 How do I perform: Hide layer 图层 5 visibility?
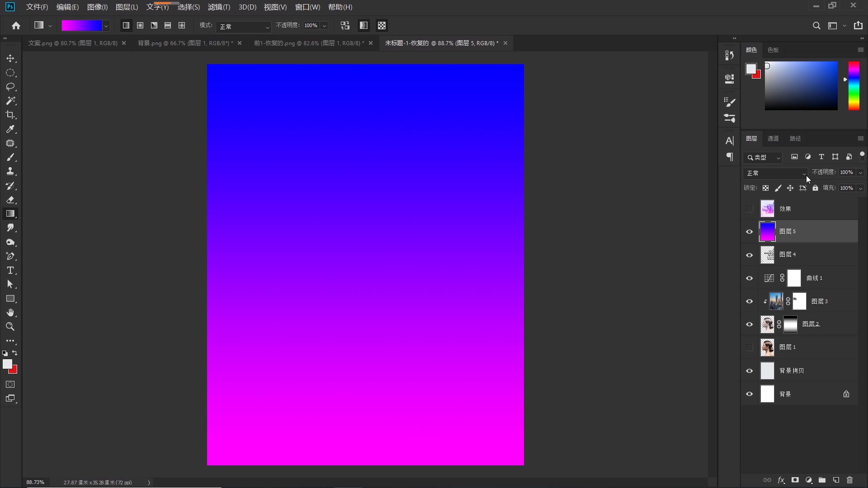click(x=750, y=231)
